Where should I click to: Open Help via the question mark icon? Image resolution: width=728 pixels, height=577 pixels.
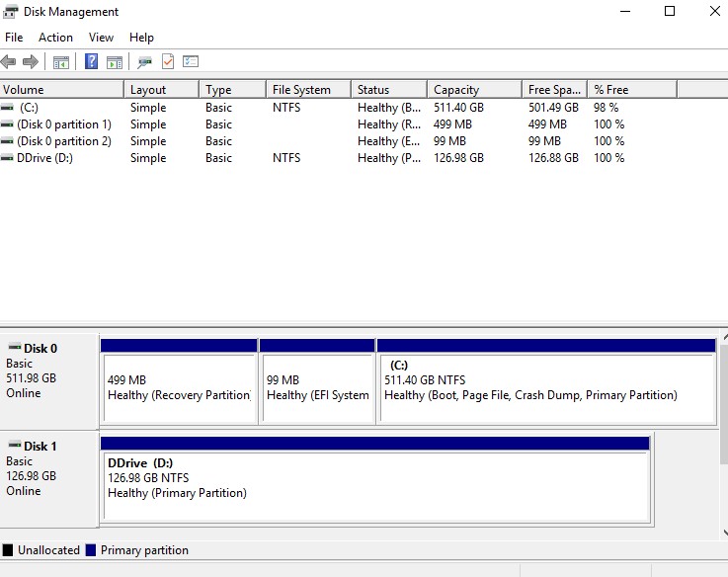[x=91, y=62]
